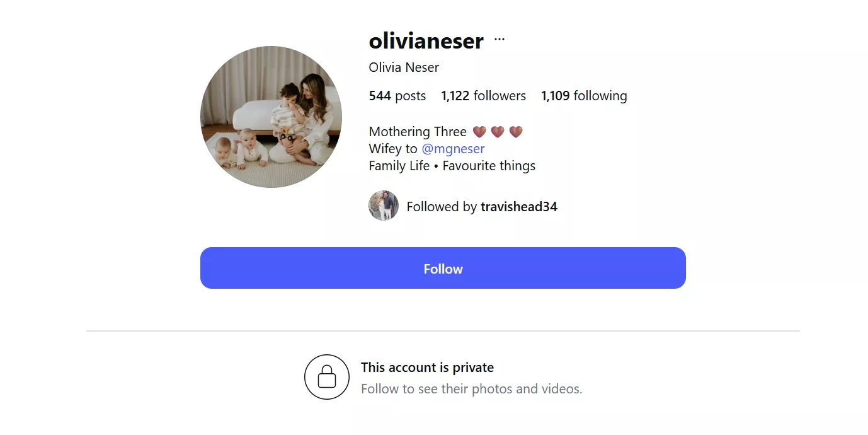Click the last heart emoji in bio
The height and width of the screenshot is (435, 868).
click(516, 132)
